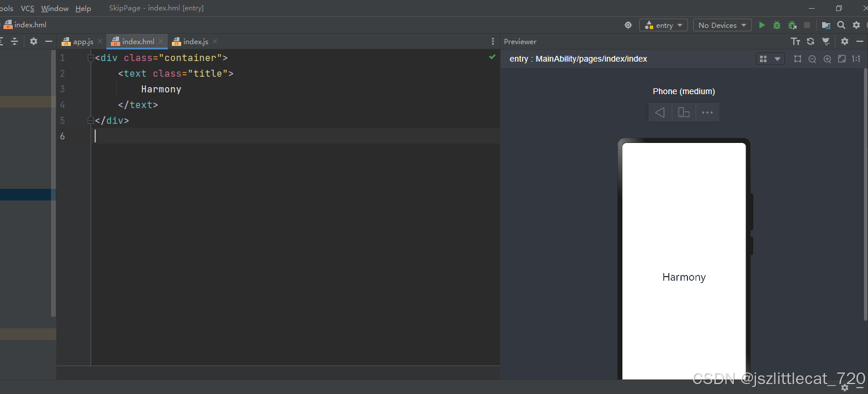Zoom in the preview

[827, 59]
